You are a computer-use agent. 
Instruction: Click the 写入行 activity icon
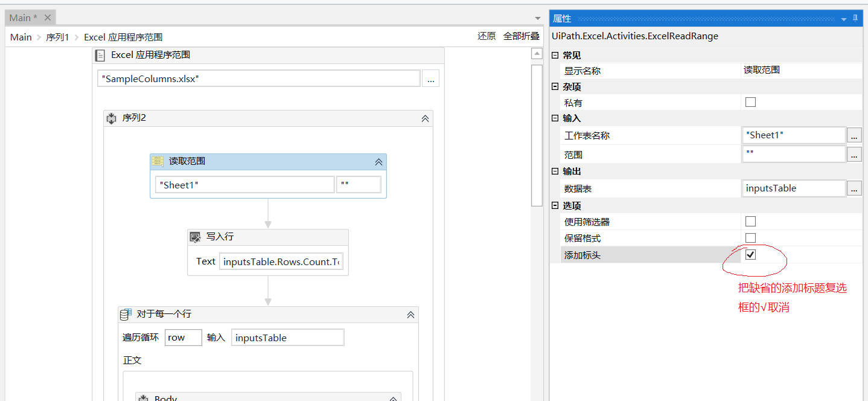coord(196,237)
